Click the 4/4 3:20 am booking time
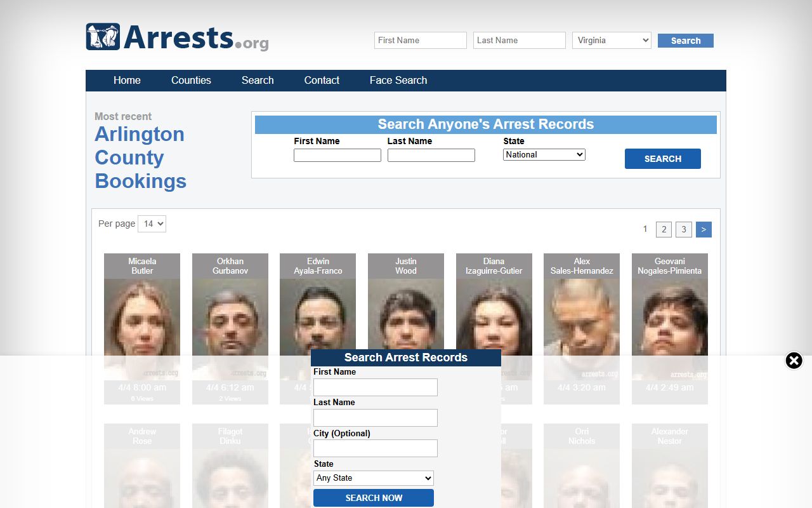 (582, 387)
